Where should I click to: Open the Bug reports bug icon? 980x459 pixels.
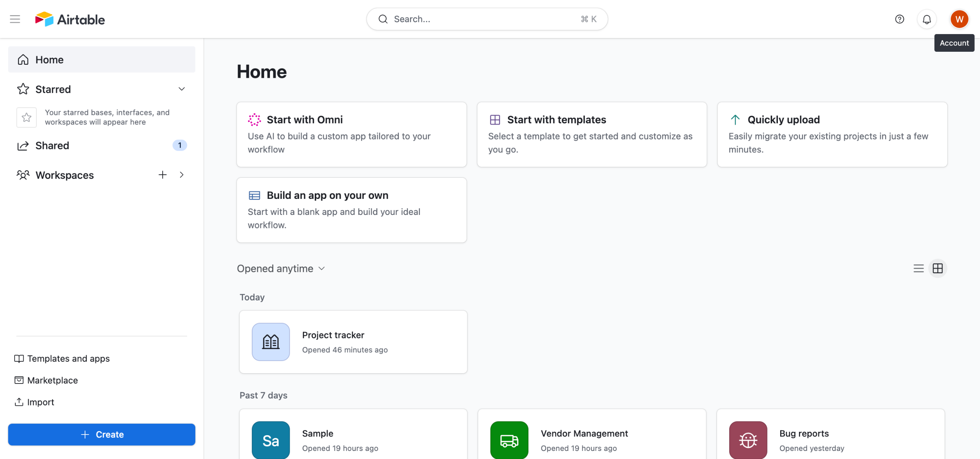[748, 440]
